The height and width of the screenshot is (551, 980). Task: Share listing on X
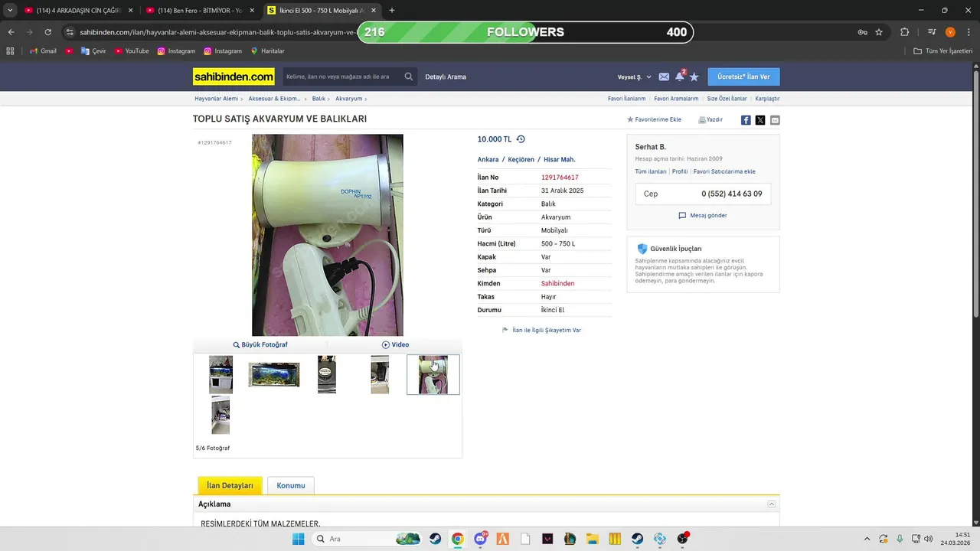tap(760, 120)
